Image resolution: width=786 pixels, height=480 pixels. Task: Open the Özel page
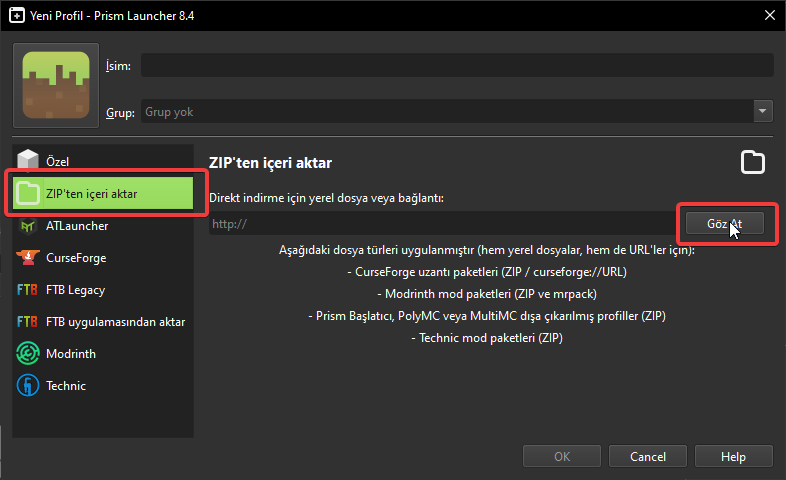click(x=103, y=161)
